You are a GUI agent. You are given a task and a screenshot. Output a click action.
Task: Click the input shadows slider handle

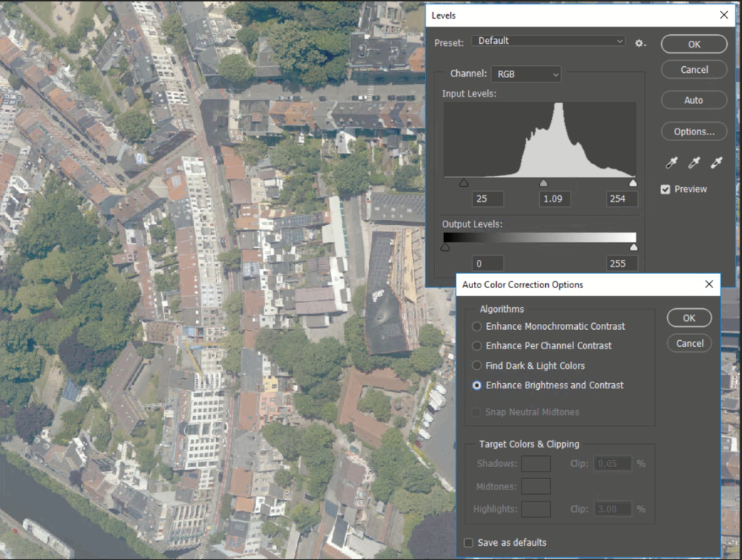(x=463, y=183)
